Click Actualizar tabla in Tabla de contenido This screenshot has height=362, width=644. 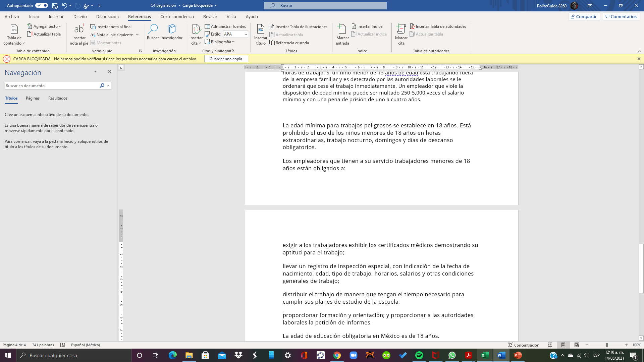click(x=44, y=34)
